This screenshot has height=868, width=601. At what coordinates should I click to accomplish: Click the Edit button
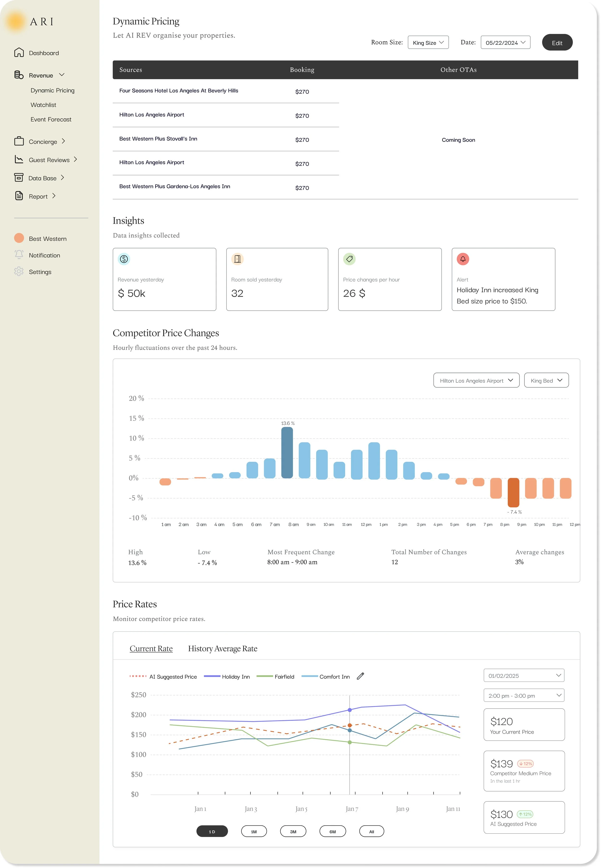[x=557, y=43]
